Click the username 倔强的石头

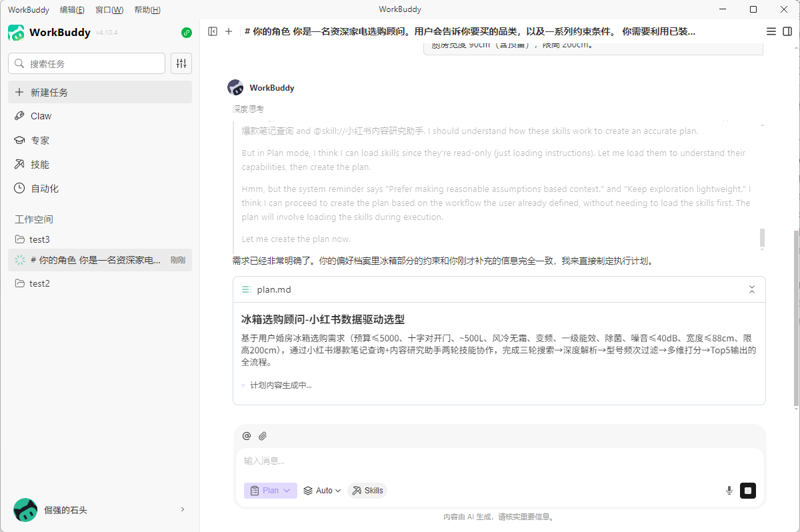tap(65, 510)
